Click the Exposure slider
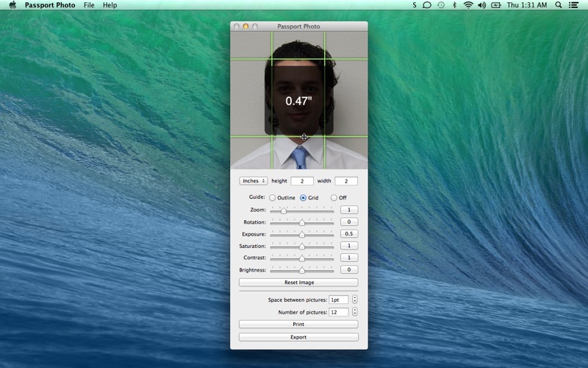Viewport: 588px width, 368px height. tap(302, 234)
